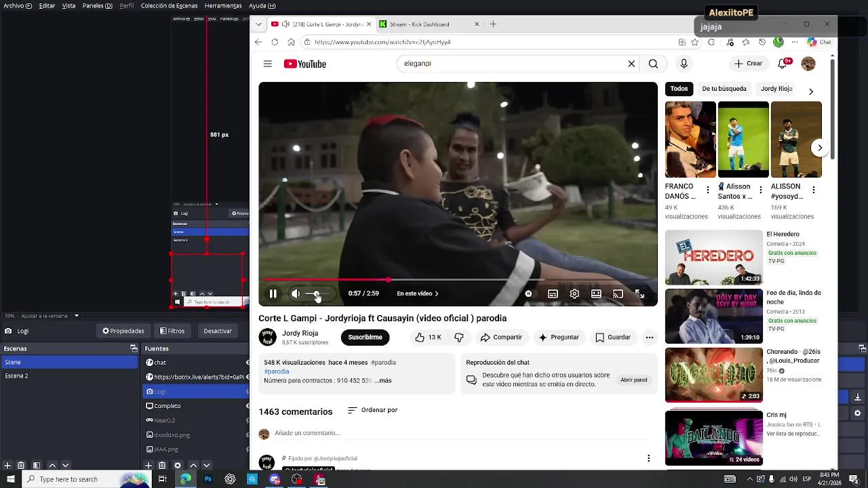Open the browser tab list dropdown
The width and height of the screenshot is (868, 488).
click(258, 24)
